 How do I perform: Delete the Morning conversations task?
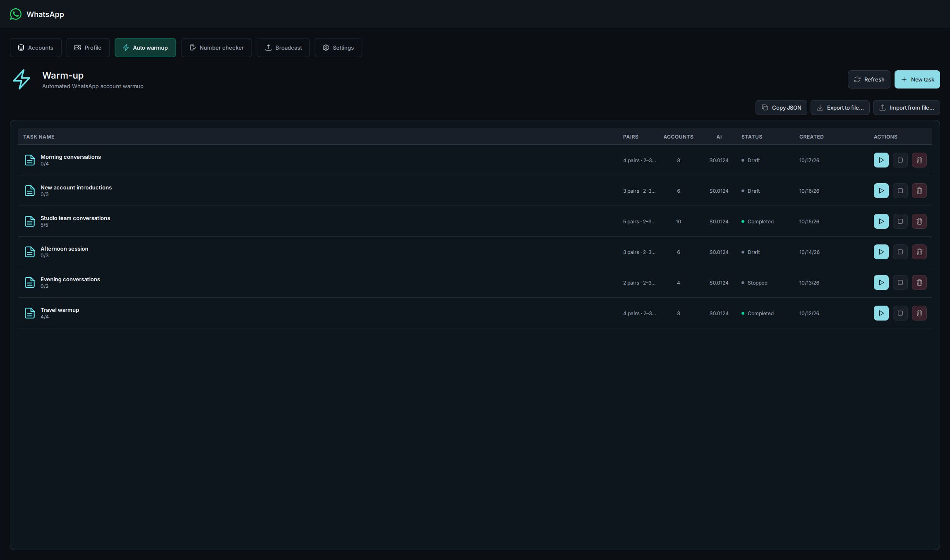(919, 160)
